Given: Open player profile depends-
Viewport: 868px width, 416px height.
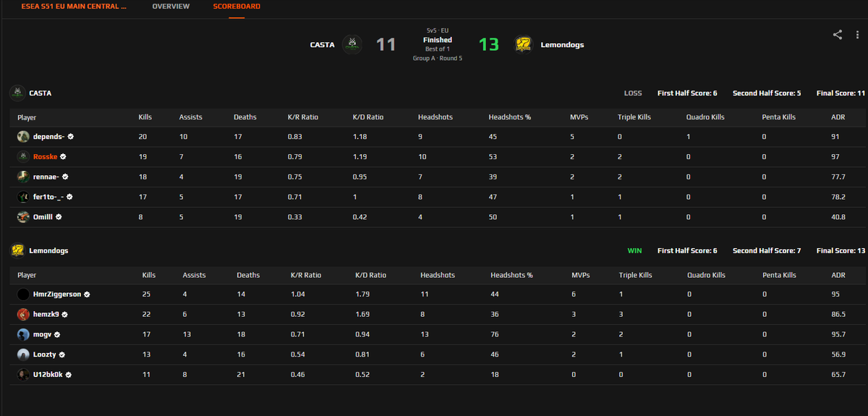Looking at the screenshot, I should 48,136.
